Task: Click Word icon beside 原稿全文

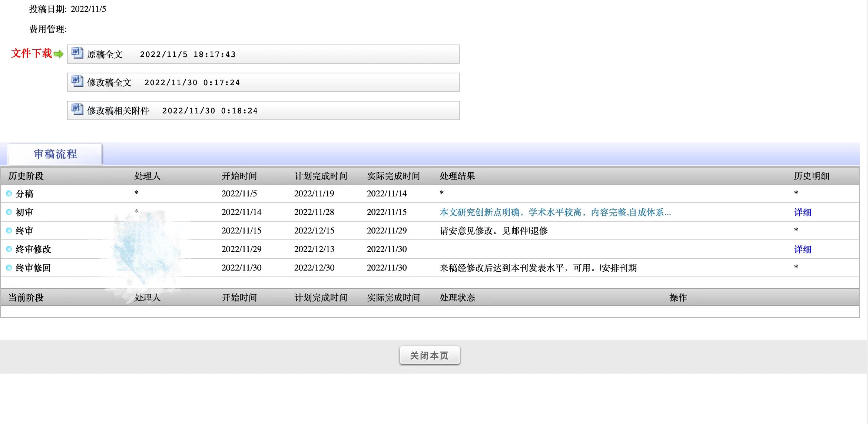Action: pos(77,53)
